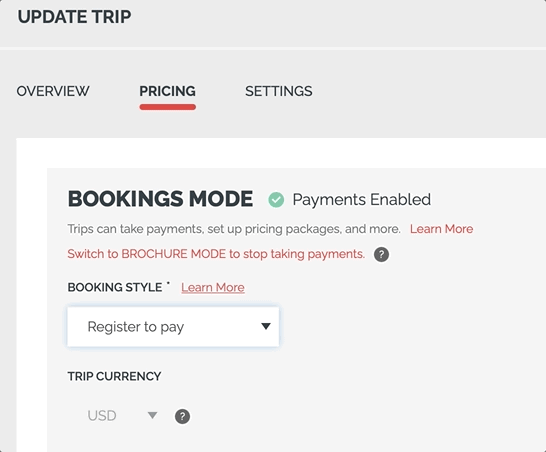This screenshot has width=546, height=452.
Task: Open the Register to pay dropdown
Action: pos(173,327)
